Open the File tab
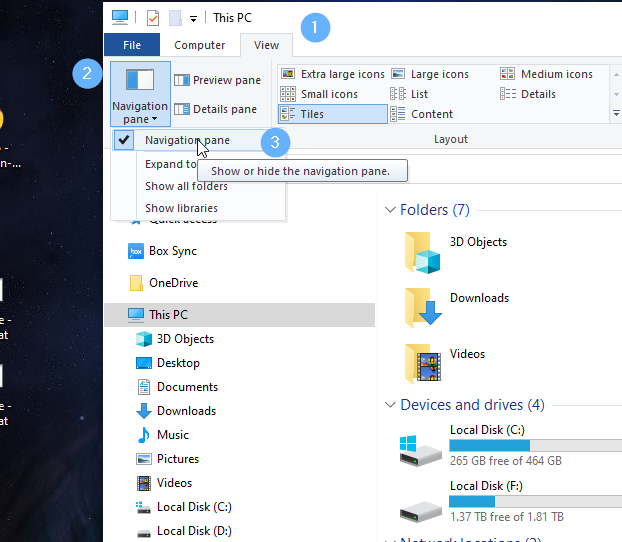622x542 pixels. 132,45
